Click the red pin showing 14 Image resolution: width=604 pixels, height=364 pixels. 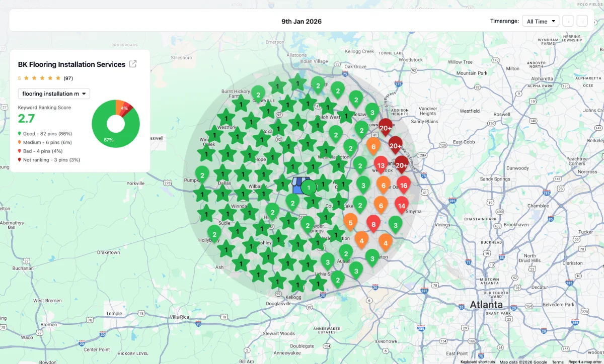[x=401, y=205]
